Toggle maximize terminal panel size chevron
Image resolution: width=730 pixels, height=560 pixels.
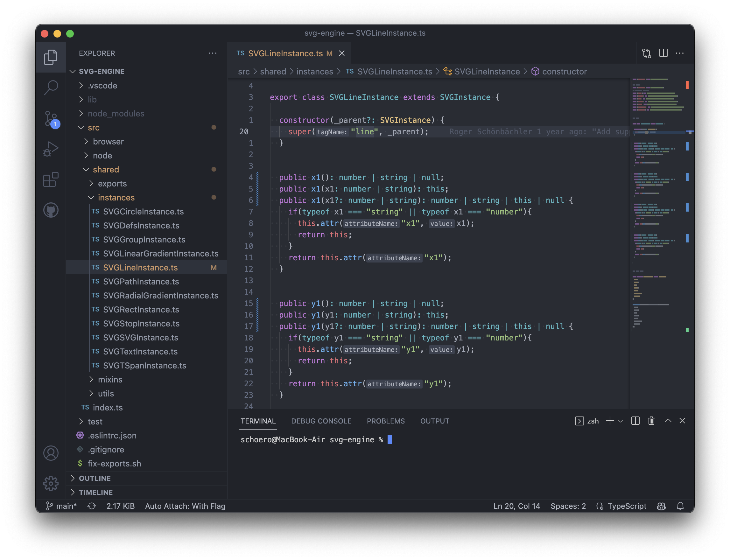[668, 421]
